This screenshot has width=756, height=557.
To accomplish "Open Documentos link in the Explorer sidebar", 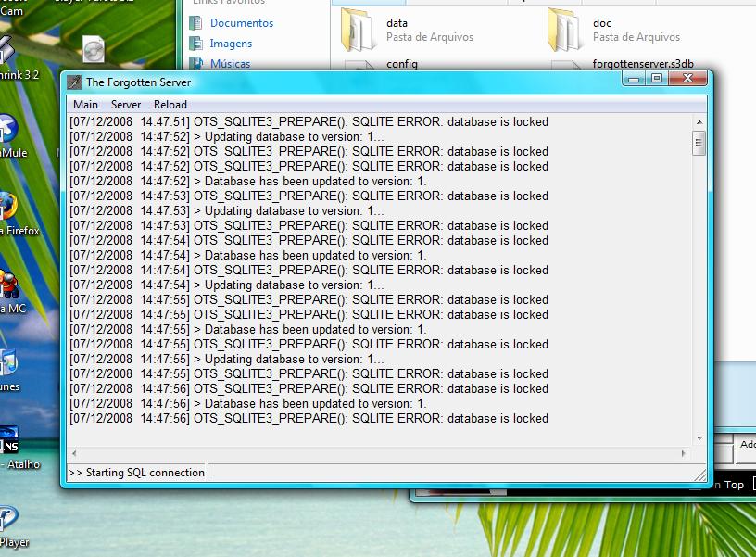I will point(242,23).
